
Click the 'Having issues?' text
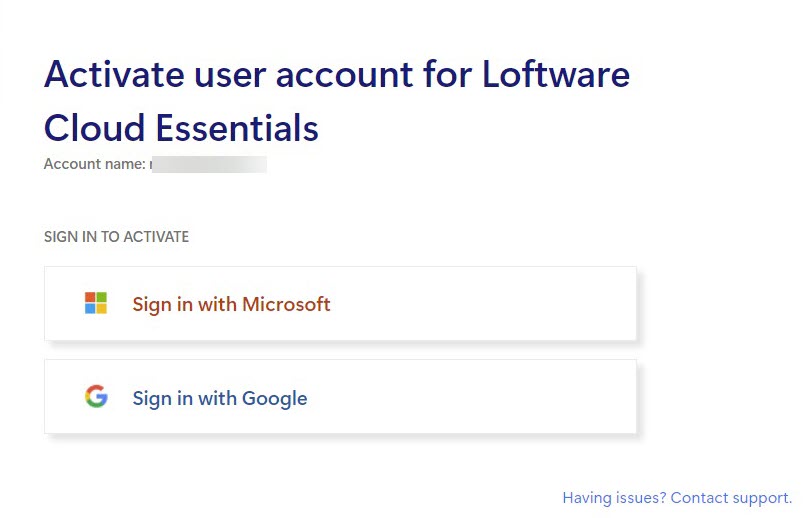[x=614, y=497]
